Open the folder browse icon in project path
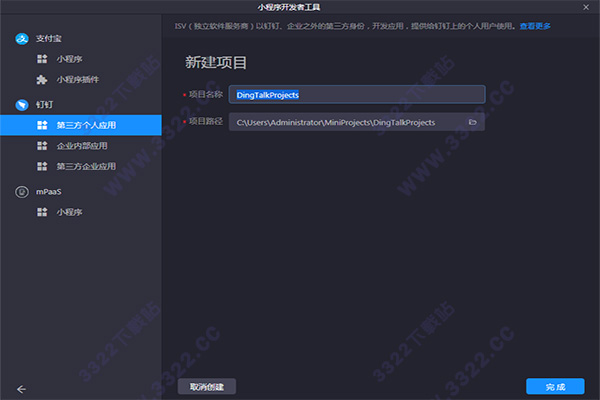 tap(473, 122)
